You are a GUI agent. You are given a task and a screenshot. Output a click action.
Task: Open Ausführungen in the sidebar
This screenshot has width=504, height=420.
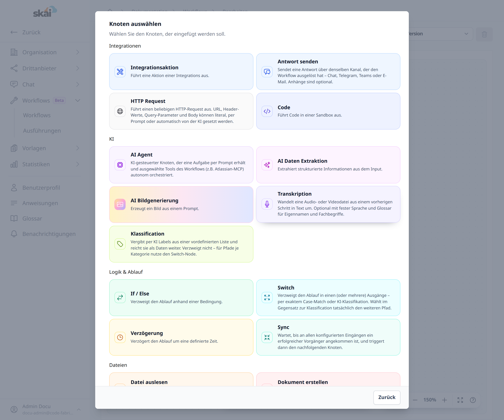42,131
